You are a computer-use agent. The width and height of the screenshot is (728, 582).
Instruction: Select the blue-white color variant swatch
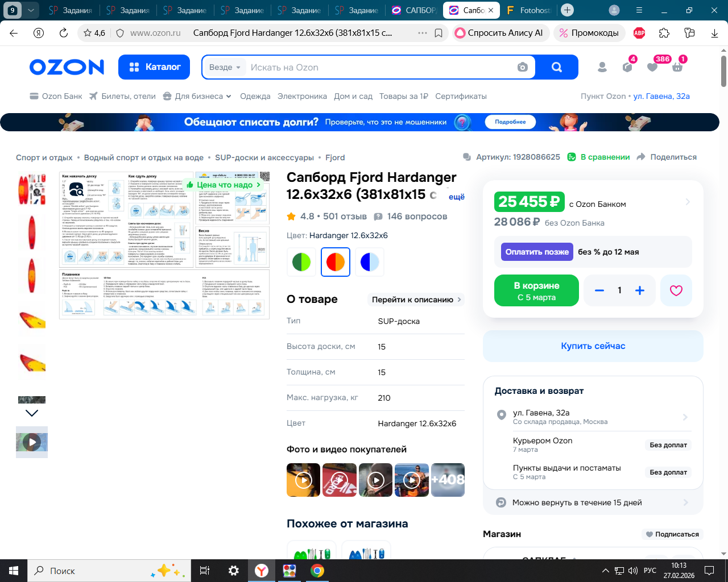point(370,262)
